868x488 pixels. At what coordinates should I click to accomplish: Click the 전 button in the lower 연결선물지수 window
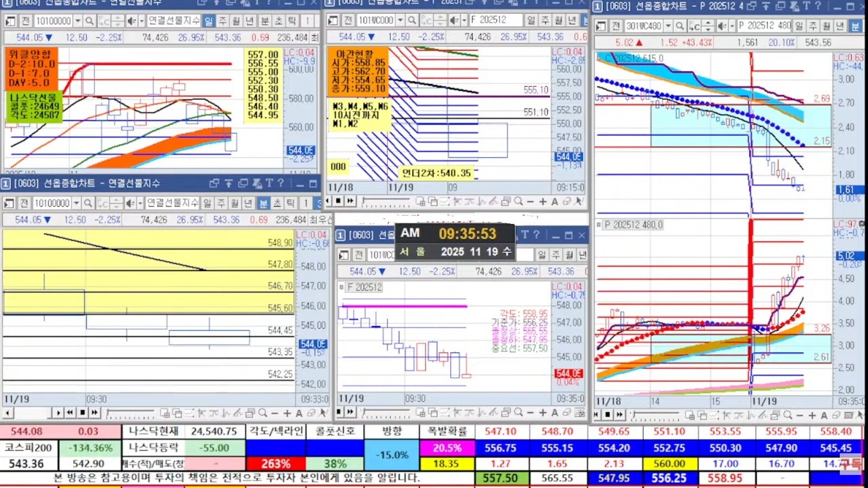(x=24, y=203)
